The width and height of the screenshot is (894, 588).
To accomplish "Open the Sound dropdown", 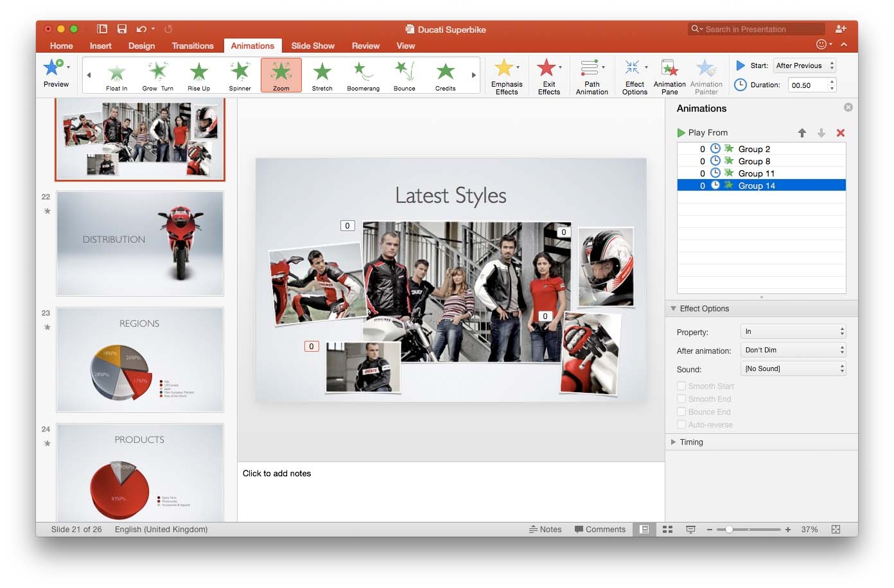I will [794, 368].
